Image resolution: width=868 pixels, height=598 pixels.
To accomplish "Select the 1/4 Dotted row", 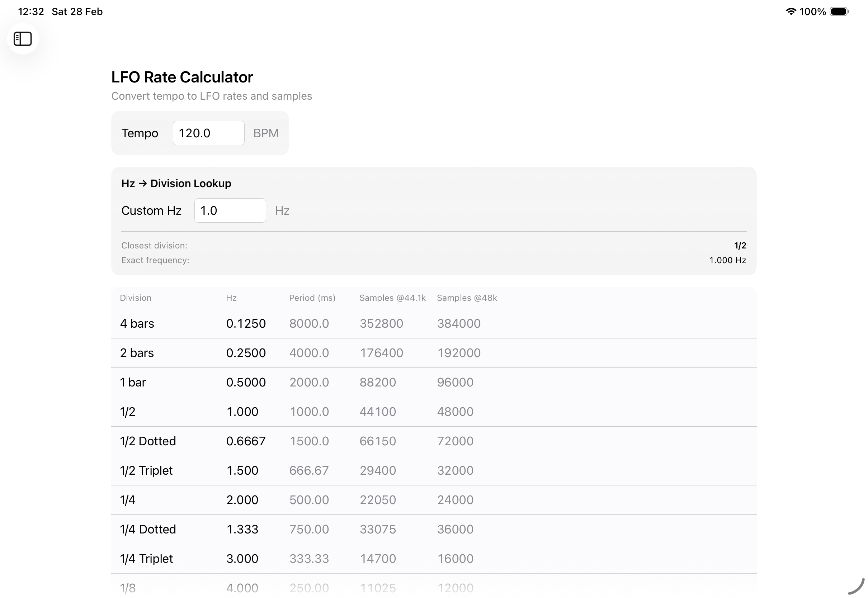I will pyautogui.click(x=148, y=530).
